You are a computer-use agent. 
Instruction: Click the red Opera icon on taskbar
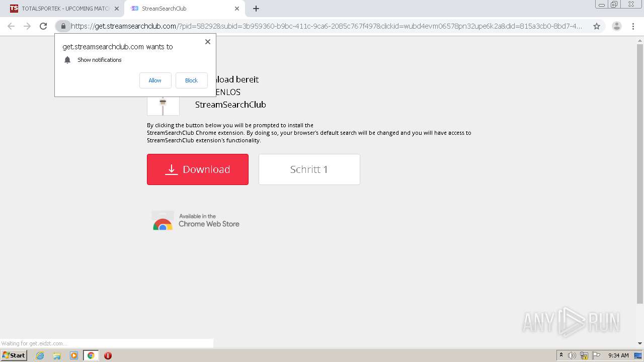tap(108, 355)
